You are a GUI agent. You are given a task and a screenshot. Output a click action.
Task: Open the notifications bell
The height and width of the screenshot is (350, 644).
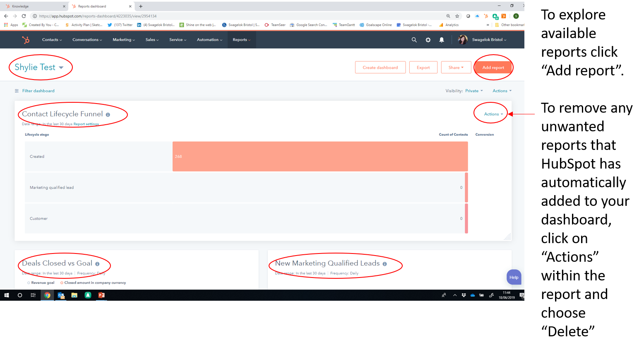[442, 40]
